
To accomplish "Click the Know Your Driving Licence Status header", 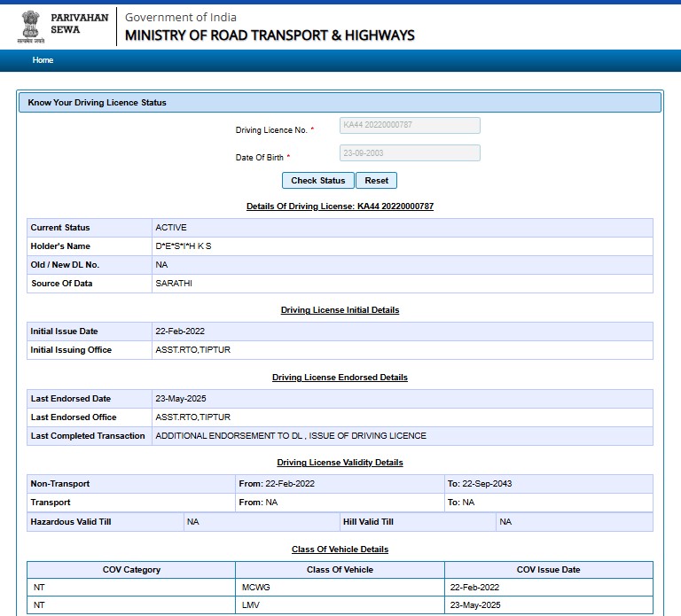I will click(98, 103).
